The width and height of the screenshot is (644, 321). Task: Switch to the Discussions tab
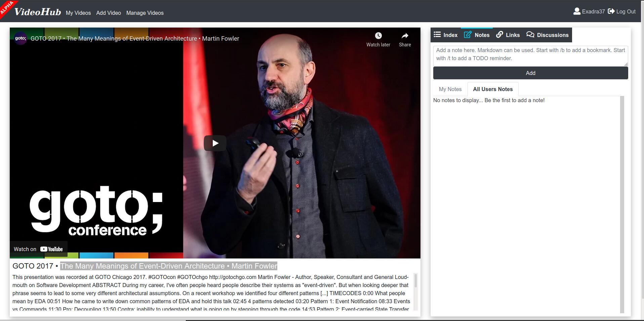(x=548, y=35)
